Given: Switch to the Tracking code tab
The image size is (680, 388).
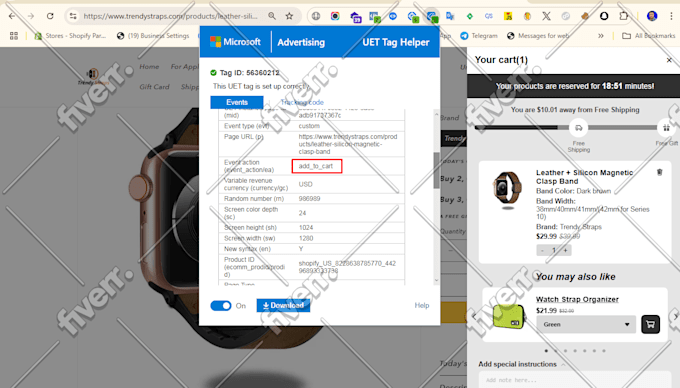Looking at the screenshot, I should (302, 102).
